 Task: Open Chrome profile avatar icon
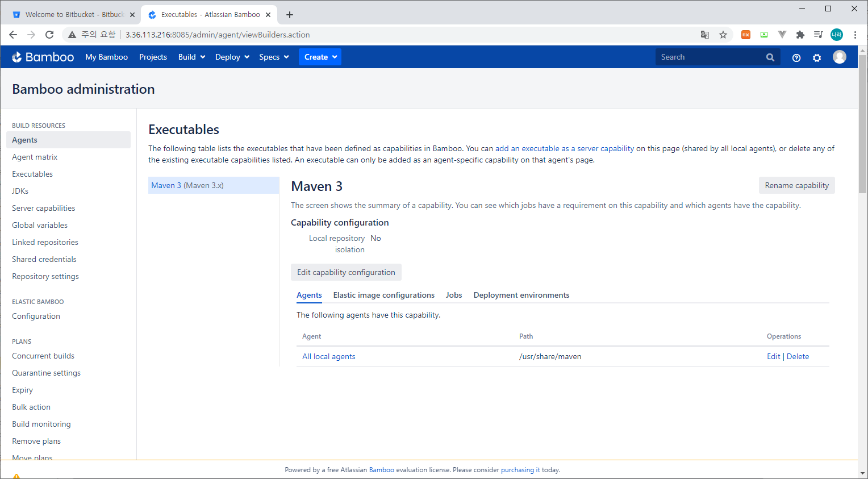point(837,35)
